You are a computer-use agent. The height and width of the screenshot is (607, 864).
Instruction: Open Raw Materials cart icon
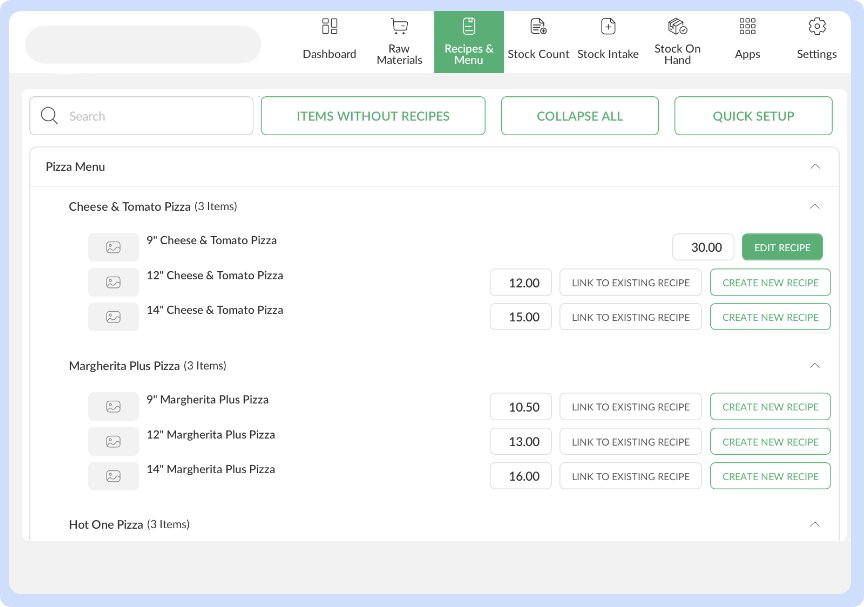tap(399, 27)
